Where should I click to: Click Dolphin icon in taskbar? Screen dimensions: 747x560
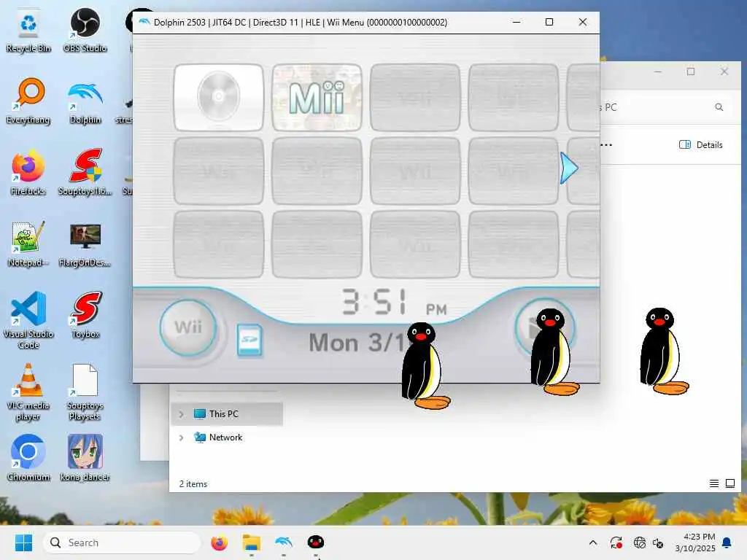coord(284,542)
